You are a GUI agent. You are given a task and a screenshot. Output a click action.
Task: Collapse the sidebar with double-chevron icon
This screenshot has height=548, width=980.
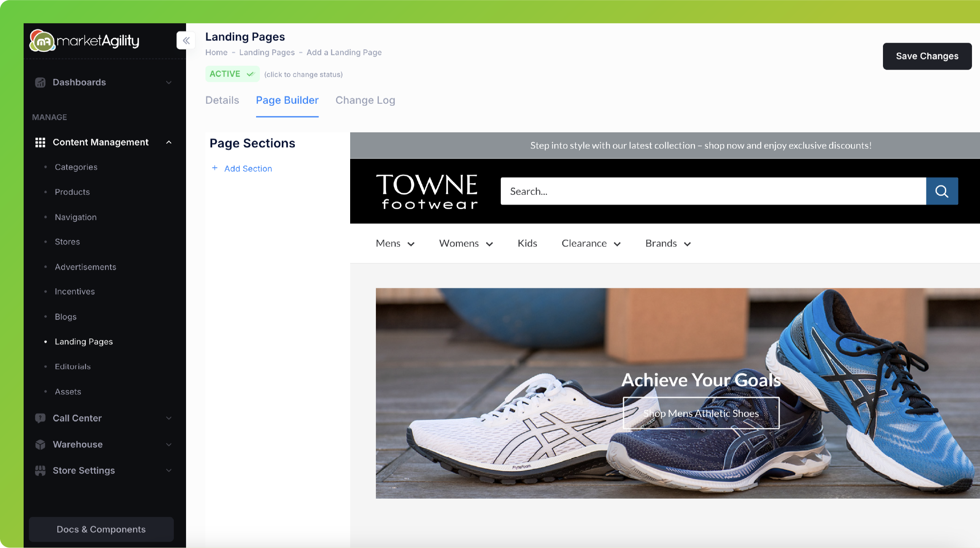(186, 40)
